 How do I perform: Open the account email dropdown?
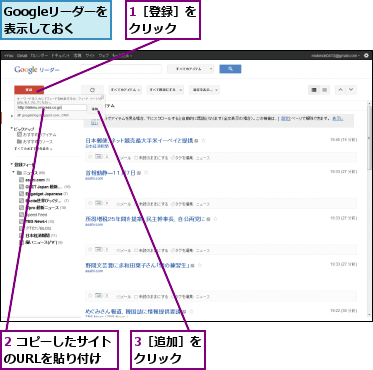point(336,55)
